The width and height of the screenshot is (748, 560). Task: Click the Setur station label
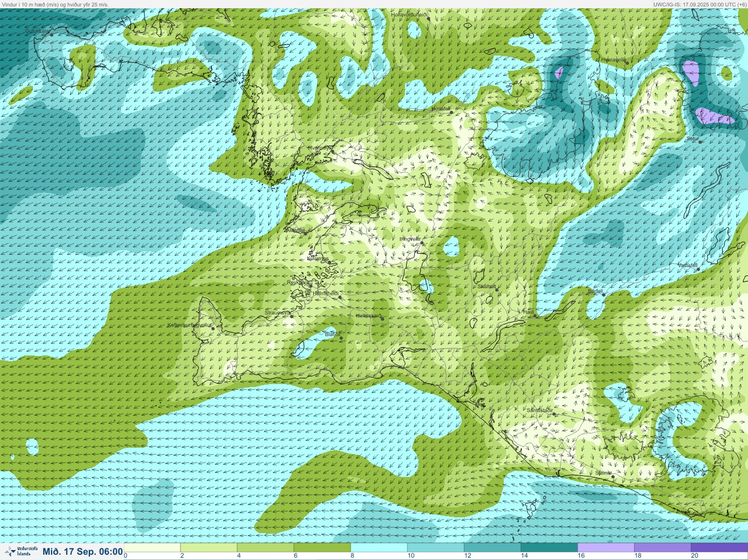pos(692,139)
